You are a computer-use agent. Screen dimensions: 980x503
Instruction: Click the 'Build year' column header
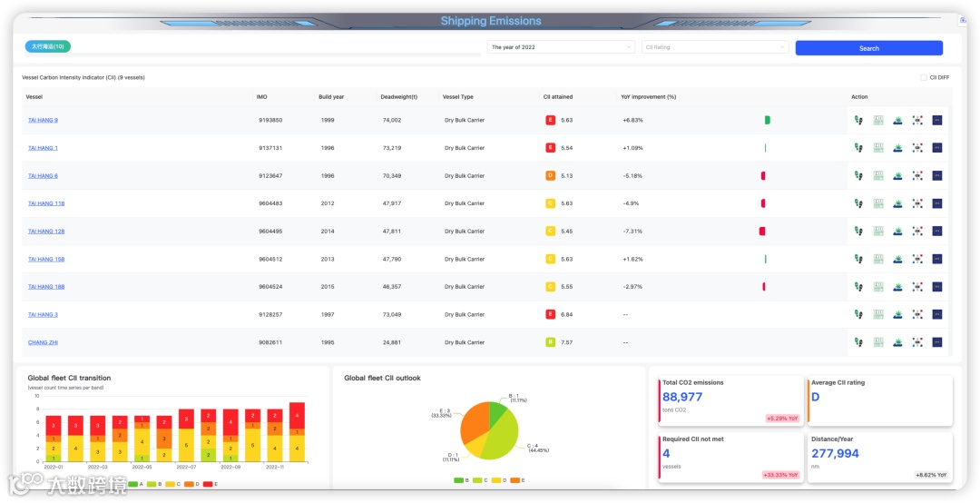coord(331,97)
